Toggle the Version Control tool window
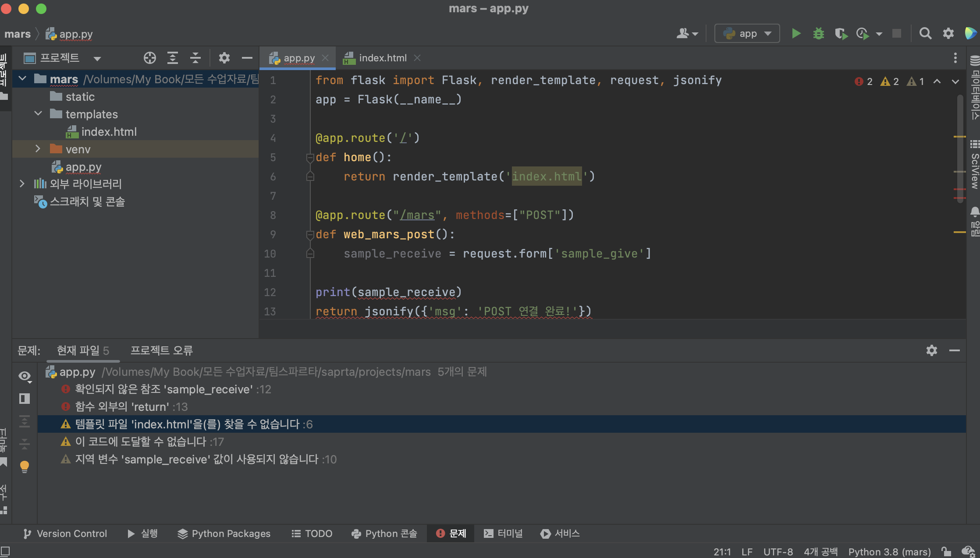This screenshot has width=980, height=558. (65, 533)
